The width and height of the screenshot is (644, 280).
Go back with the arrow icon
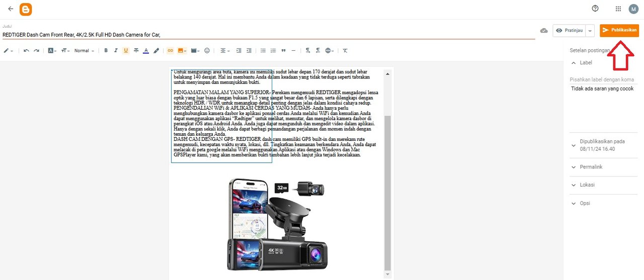[x=11, y=9]
